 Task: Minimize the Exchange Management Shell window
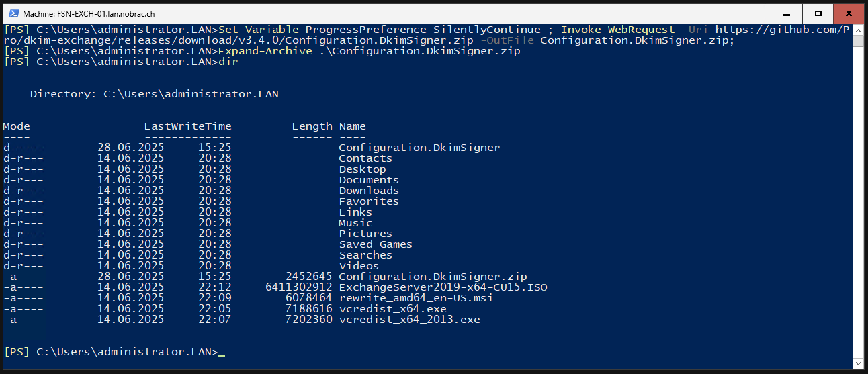[x=787, y=13]
